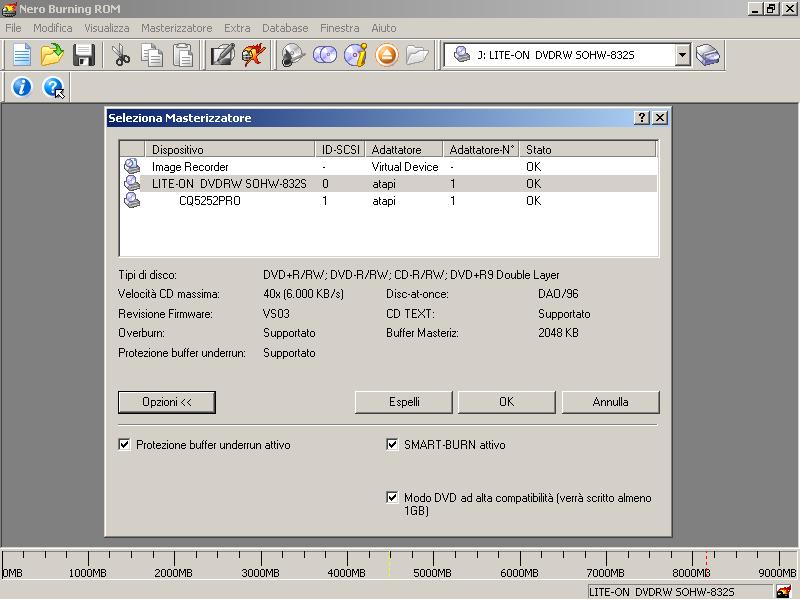The image size is (800, 600).
Task: Click the burning flame icon in toolbar
Action: pos(254,55)
